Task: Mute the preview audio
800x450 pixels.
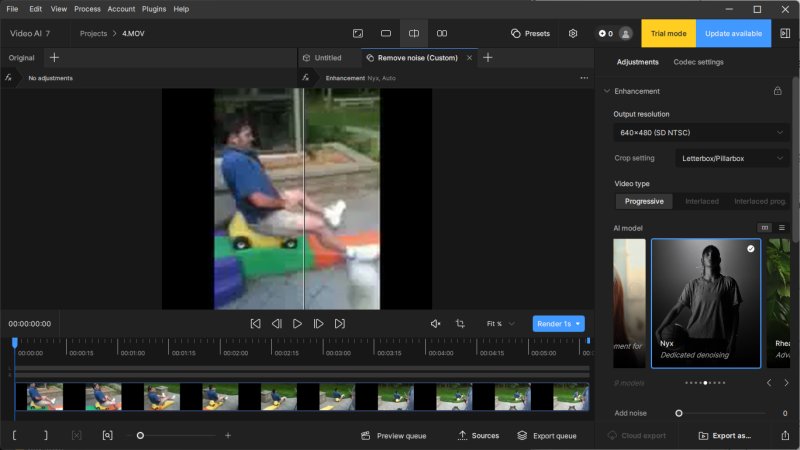Action: [435, 324]
